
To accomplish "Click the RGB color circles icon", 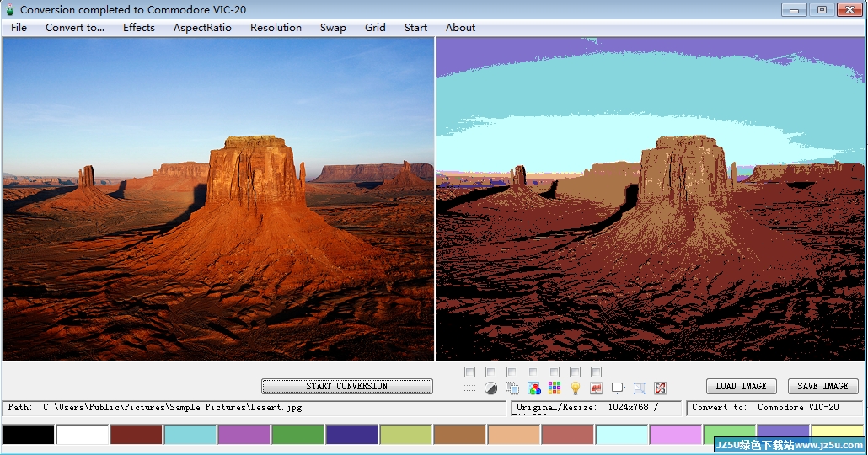I will 533,388.
